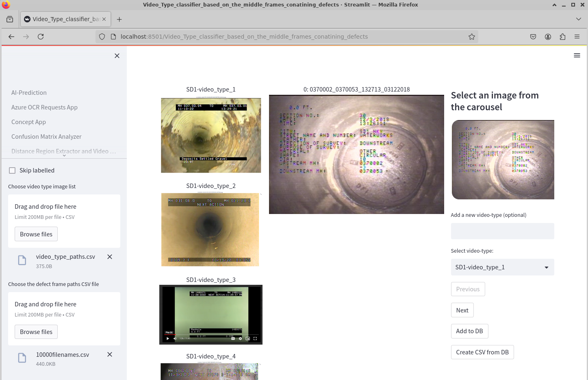Go to the Azure OCR Requests App page
The width and height of the screenshot is (588, 380).
pos(44,107)
